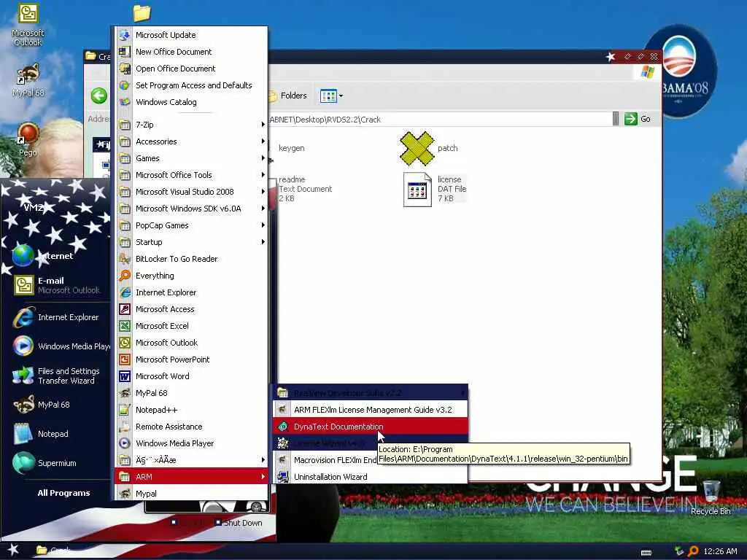Viewport: 747px width, 560px height.
Task: Click the Go button in address bar
Action: pos(638,119)
